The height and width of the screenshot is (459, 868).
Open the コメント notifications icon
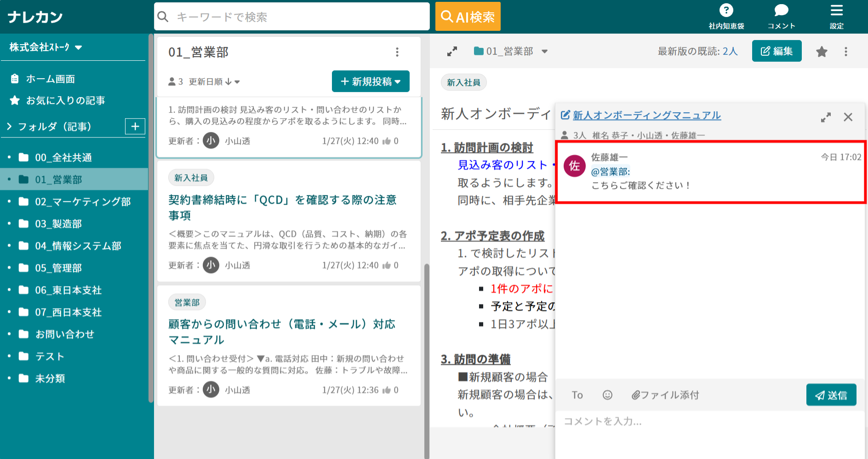(x=781, y=10)
